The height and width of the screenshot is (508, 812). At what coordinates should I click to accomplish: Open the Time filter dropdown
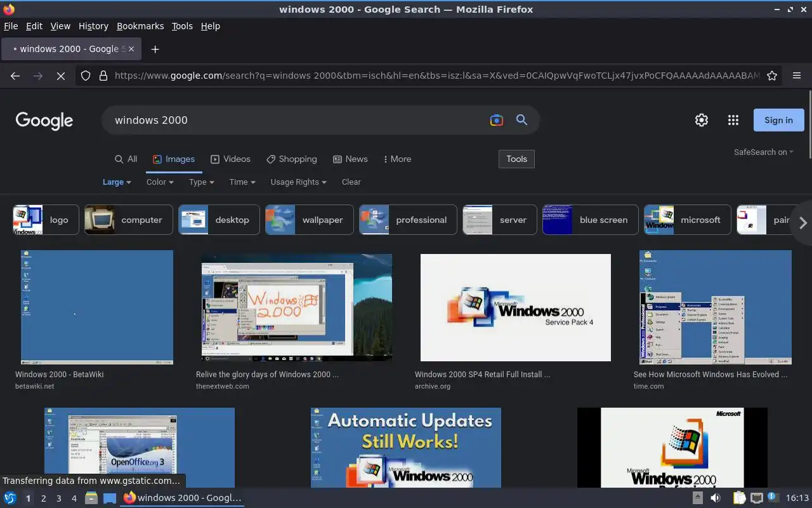[x=242, y=182]
